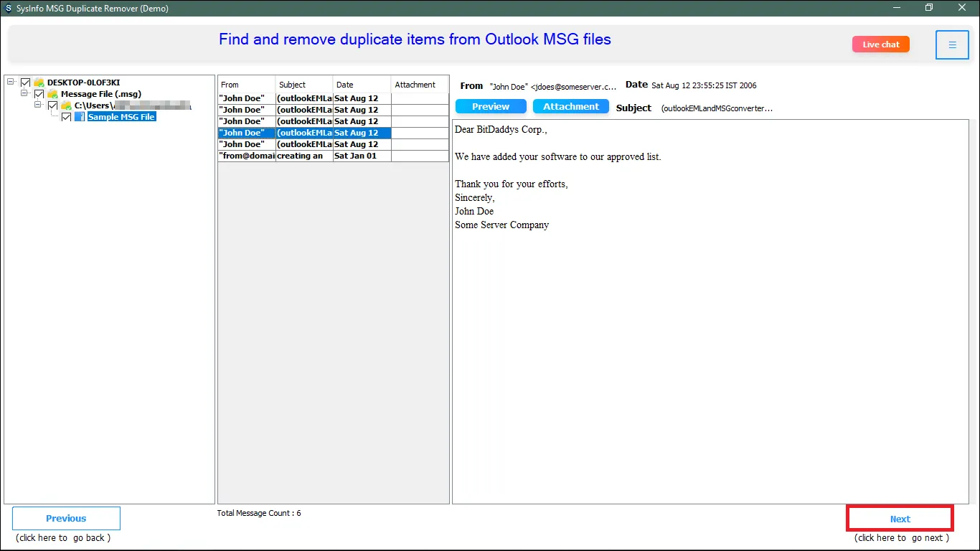Image resolution: width=980 pixels, height=551 pixels.
Task: Collapse the DESKTOP-0LOF3KI tree node
Action: 11,83
